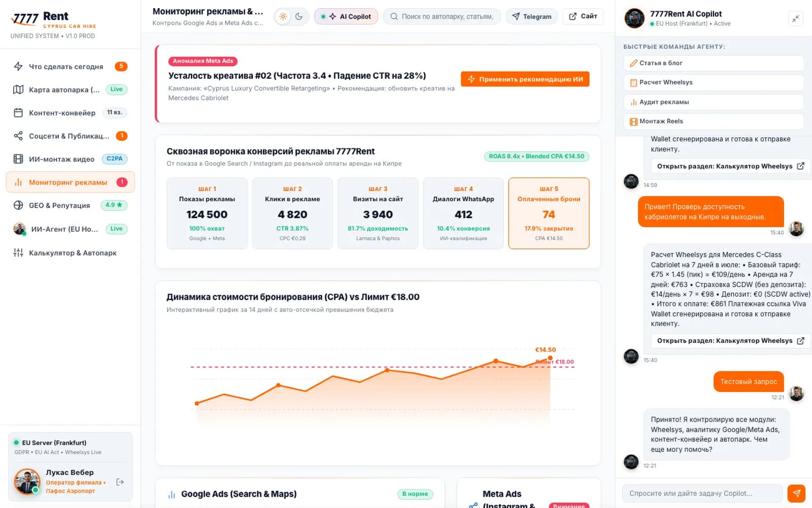Click the C2PA badge on ИИ-монтаж видео

[x=115, y=158]
